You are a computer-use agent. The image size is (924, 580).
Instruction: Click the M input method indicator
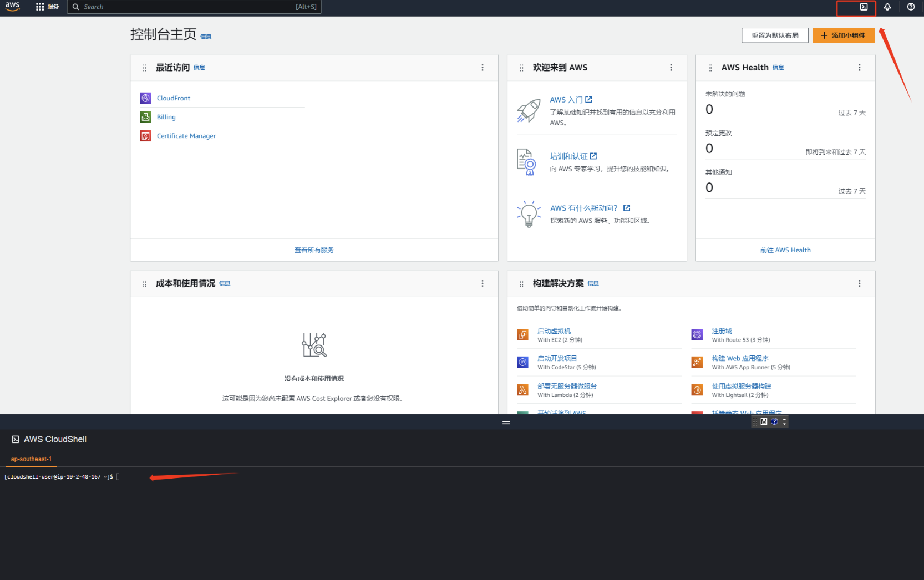(764, 421)
